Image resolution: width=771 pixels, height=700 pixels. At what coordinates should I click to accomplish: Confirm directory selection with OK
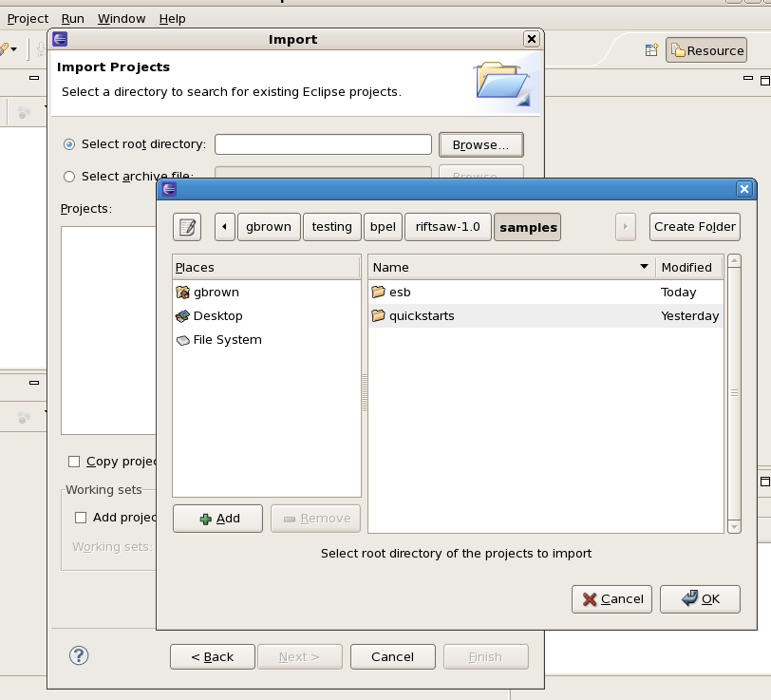(x=701, y=598)
